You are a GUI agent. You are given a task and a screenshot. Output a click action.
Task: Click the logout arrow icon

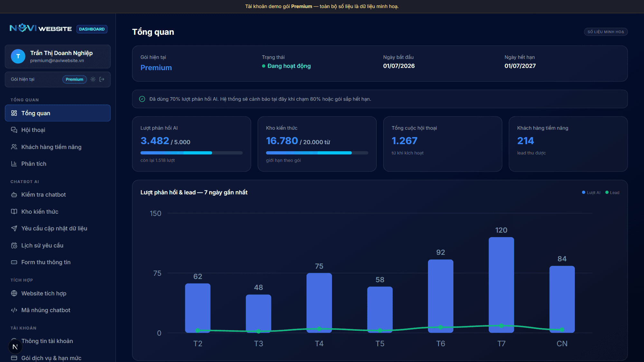[102, 79]
